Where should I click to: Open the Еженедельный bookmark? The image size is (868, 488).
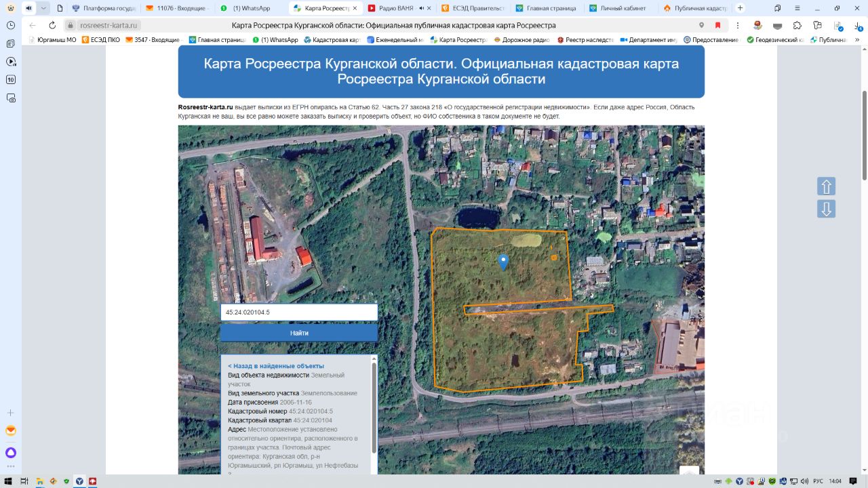pyautogui.click(x=395, y=40)
